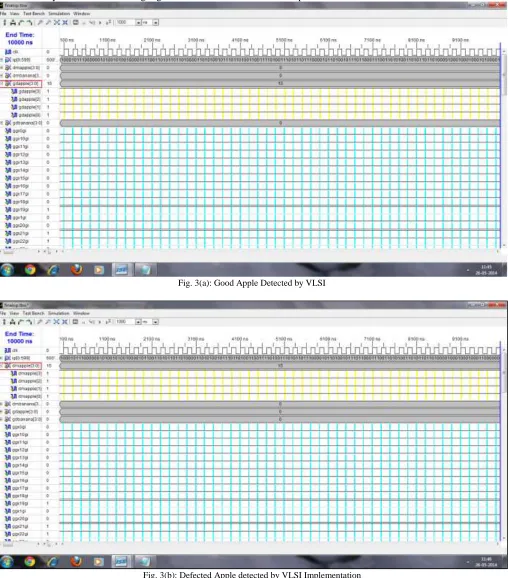
Task: Expand the gdapple[3:0] bus in Fig. 3(b)
Action: click(1, 412)
